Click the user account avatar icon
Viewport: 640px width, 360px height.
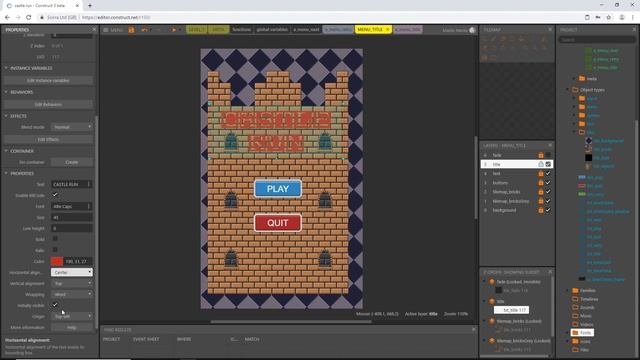[x=472, y=30]
